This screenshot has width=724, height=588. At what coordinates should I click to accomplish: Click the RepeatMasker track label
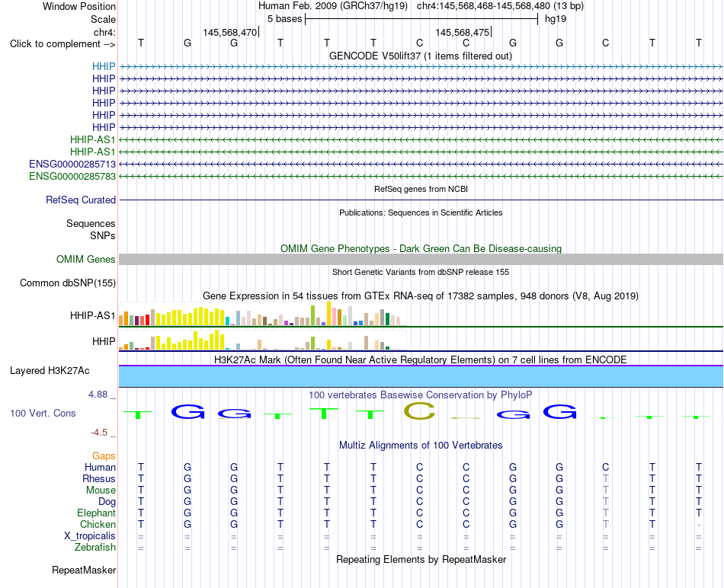point(84,570)
